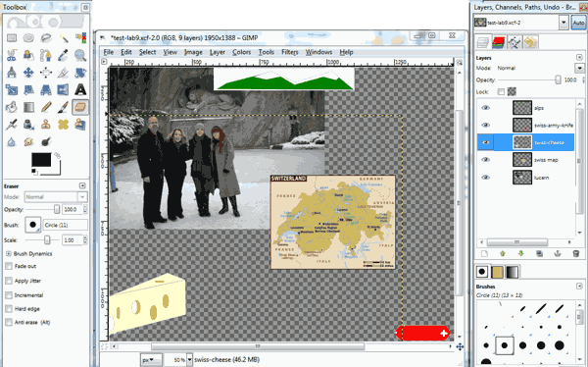The width and height of the screenshot is (588, 367).
Task: Enable the Hard edge checkbox
Action: (x=9, y=309)
